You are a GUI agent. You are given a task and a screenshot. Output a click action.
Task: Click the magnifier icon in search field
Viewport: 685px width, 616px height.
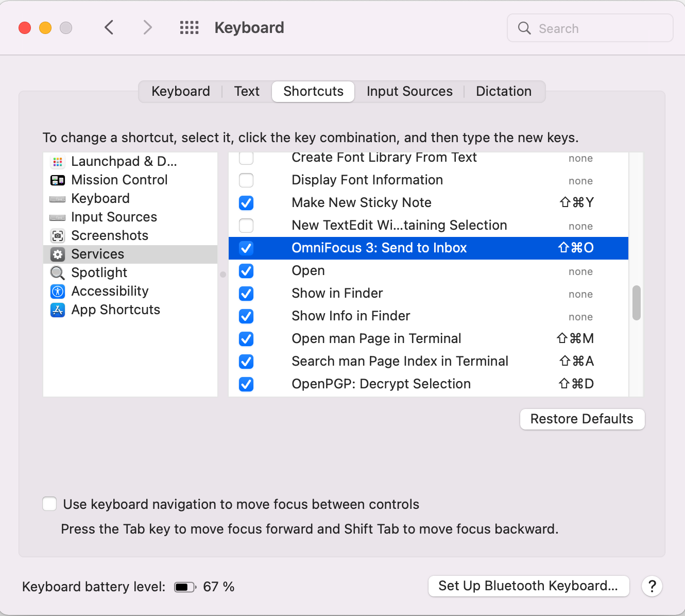click(524, 28)
